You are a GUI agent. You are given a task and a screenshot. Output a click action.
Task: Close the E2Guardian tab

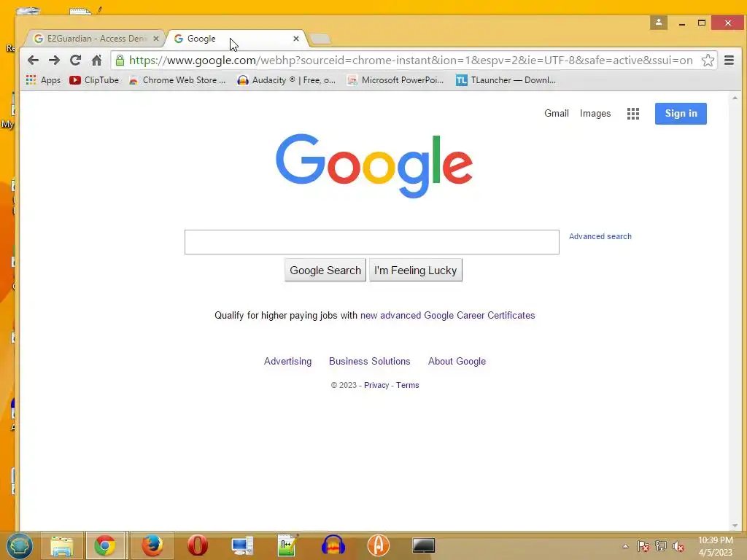point(156,39)
